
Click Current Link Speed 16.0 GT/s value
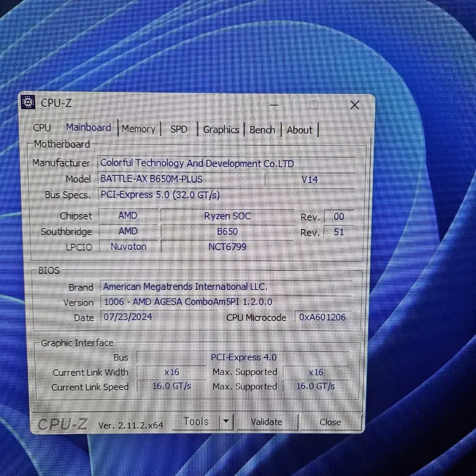point(171,386)
